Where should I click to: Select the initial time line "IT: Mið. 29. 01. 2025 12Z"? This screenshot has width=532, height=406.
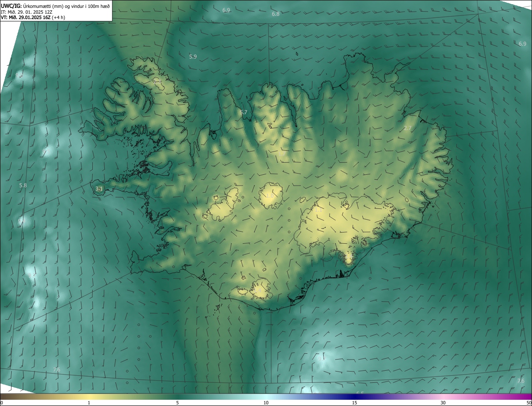(x=27, y=12)
